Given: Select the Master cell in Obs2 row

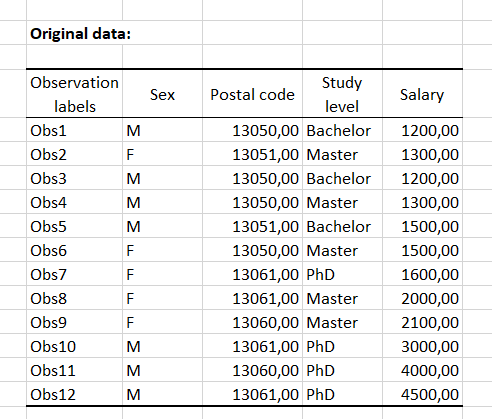Looking at the screenshot, I should (x=342, y=154).
